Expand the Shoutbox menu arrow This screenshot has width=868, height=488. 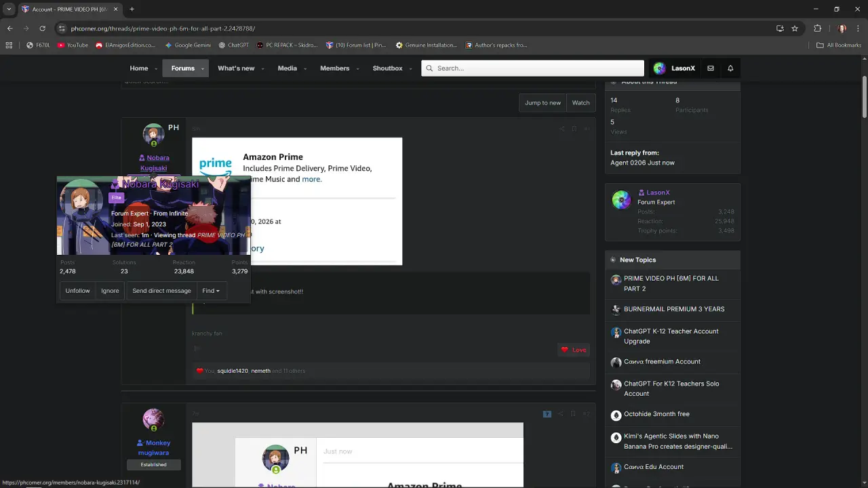pyautogui.click(x=410, y=68)
